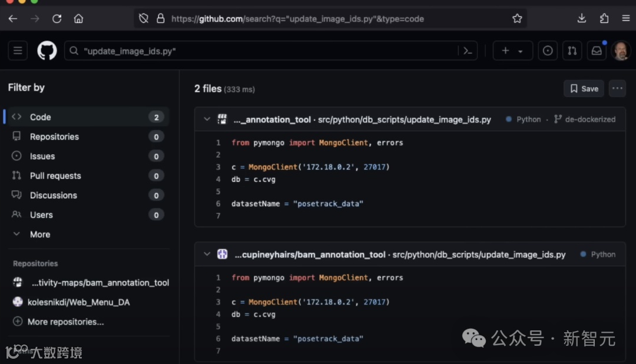Screen dimensions: 636x364
Task: Open browser extensions menu
Action: point(604,19)
